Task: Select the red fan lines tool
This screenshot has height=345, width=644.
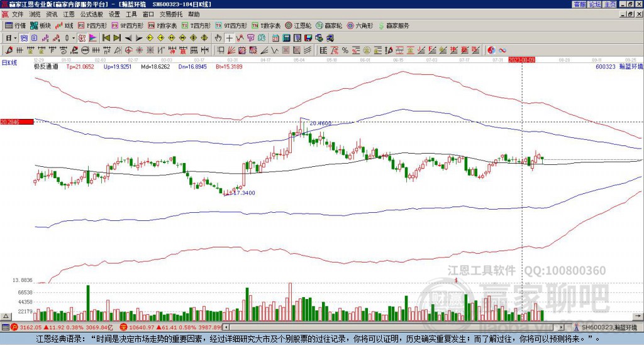Action: 231,50
